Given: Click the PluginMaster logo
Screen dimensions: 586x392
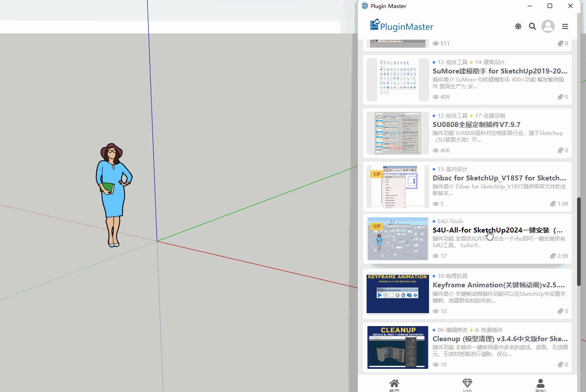Looking at the screenshot, I should coord(401,26).
